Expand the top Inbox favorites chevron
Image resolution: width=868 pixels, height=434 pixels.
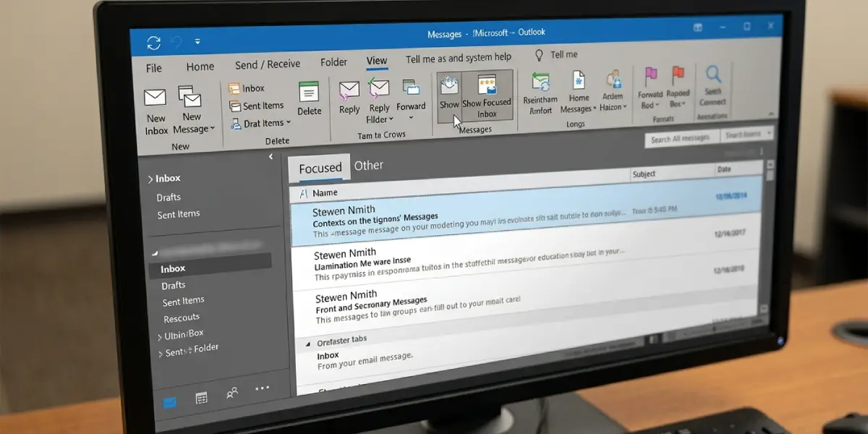click(x=150, y=179)
